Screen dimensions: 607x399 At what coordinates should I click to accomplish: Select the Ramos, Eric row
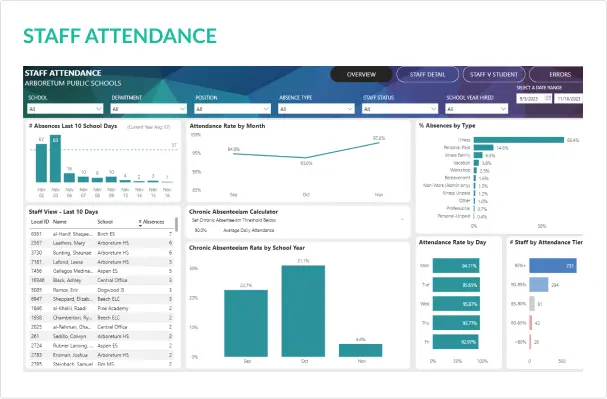pyautogui.click(x=101, y=290)
